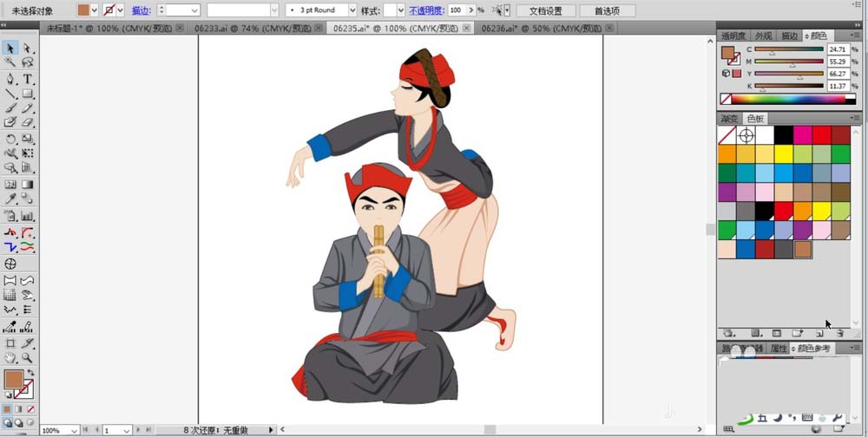The image size is (868, 437).
Task: Enable Draw Behind mode
Action: click(19, 422)
